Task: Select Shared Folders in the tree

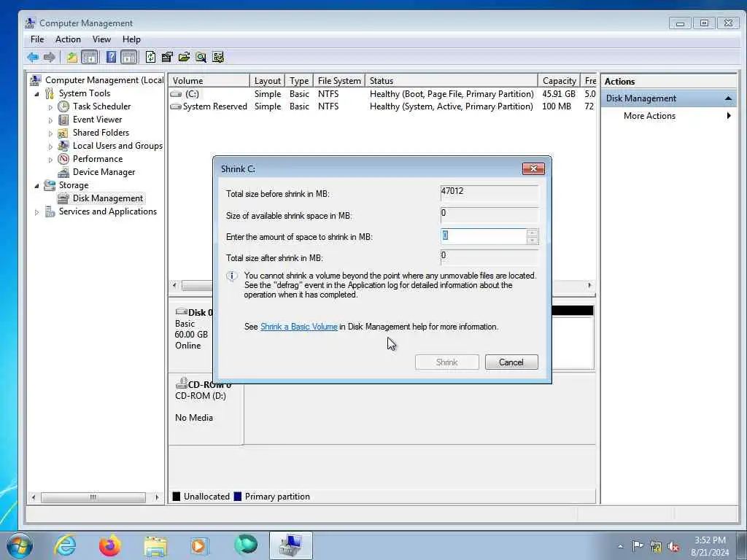Action: point(101,133)
